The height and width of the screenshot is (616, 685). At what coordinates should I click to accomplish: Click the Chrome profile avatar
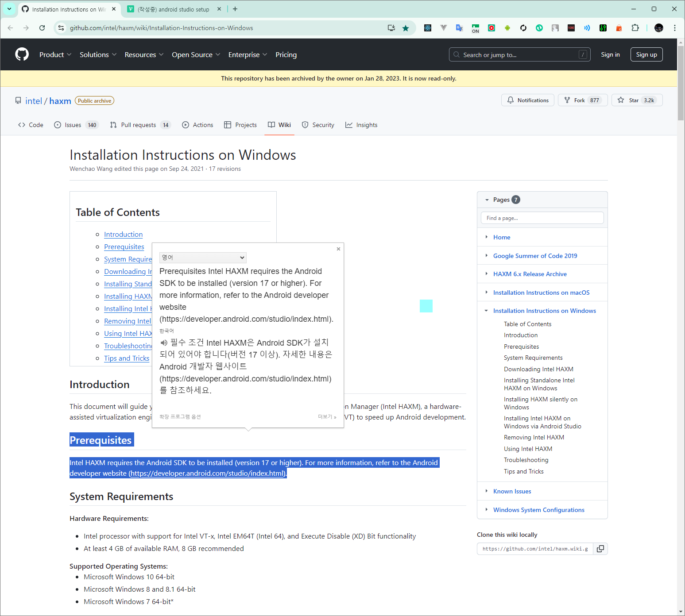tap(659, 28)
